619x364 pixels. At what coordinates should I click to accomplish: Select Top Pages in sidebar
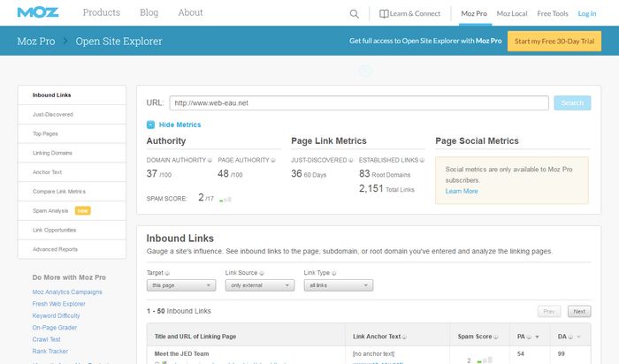[x=72, y=134]
